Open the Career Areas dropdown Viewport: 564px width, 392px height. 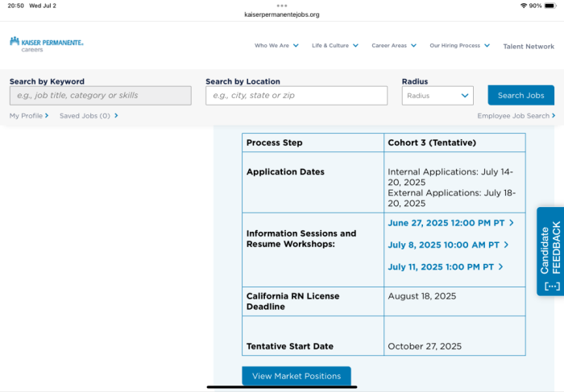tap(393, 46)
